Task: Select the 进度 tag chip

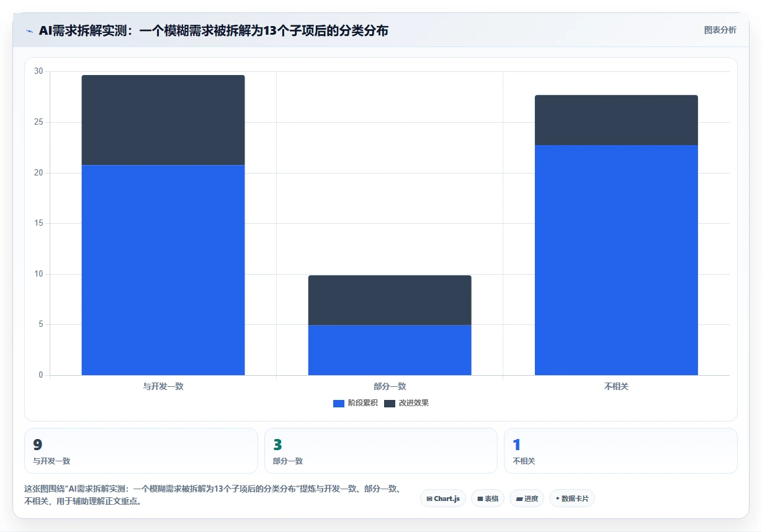Action: 527,499
